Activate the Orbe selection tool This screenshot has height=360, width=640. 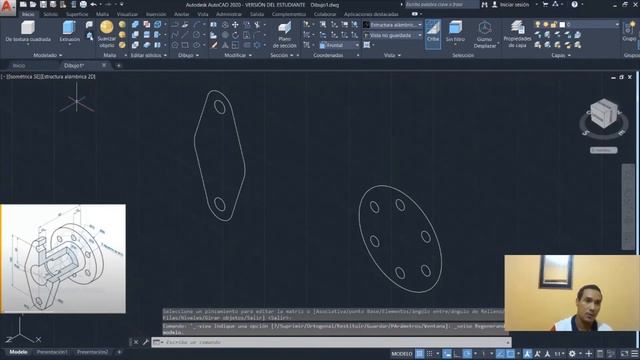[433, 34]
